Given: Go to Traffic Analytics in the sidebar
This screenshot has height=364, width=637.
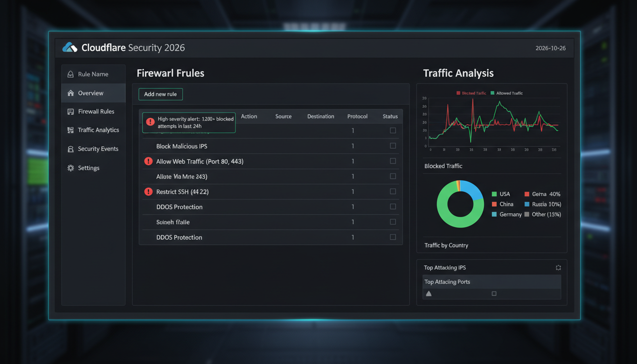Looking at the screenshot, I should coord(93,130).
